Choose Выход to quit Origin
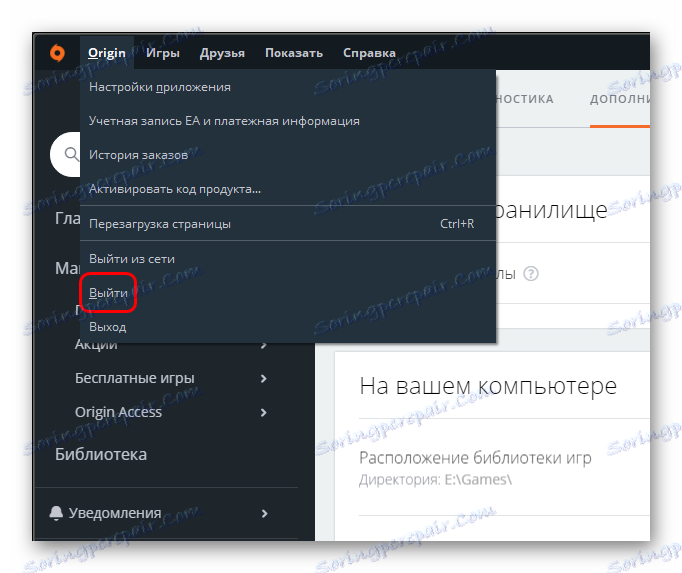 (x=288, y=327)
